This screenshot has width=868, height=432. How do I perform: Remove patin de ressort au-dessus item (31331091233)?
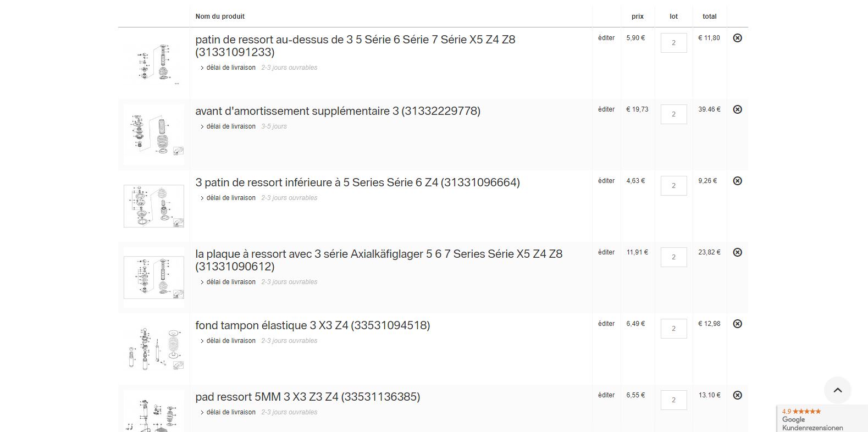[738, 38]
